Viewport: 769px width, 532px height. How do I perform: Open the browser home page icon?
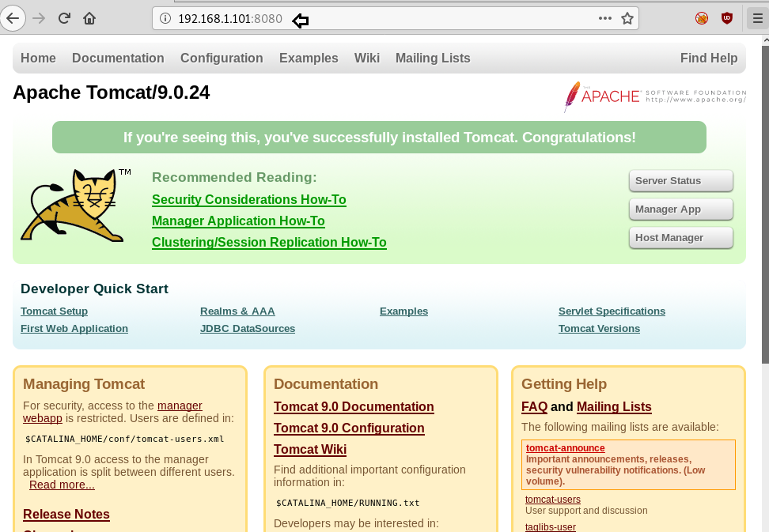(x=89, y=19)
